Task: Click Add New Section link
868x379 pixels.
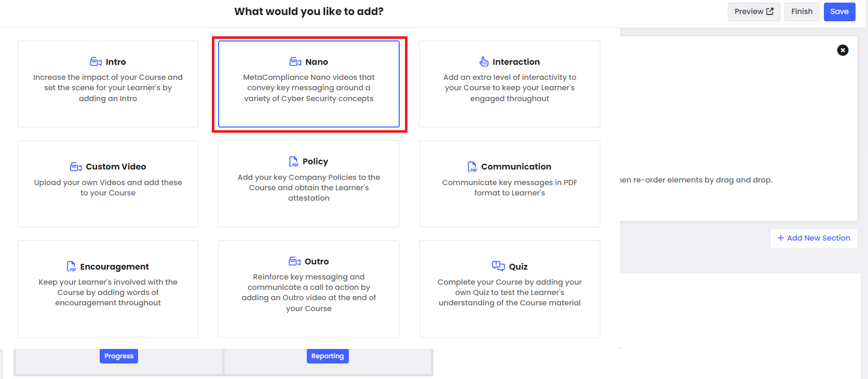Action: pos(813,238)
